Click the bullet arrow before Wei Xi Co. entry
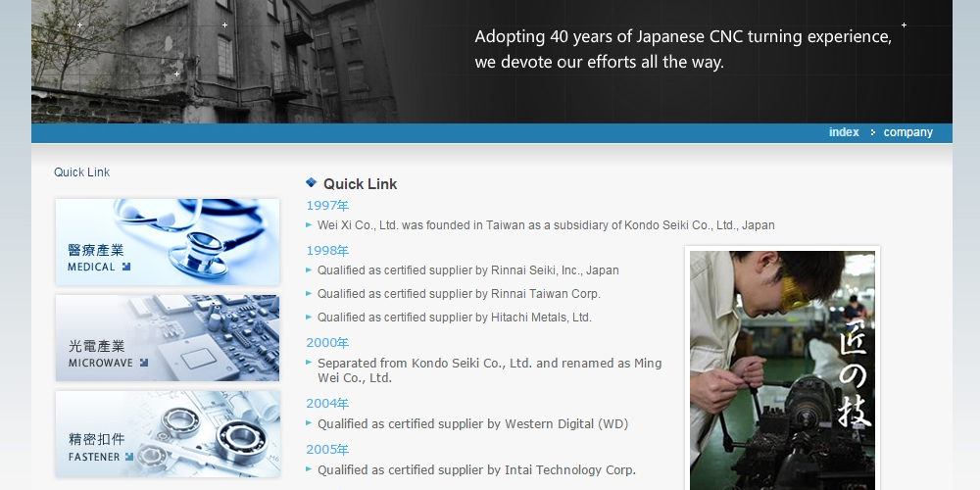Image resolution: width=980 pixels, height=490 pixels. point(309,224)
